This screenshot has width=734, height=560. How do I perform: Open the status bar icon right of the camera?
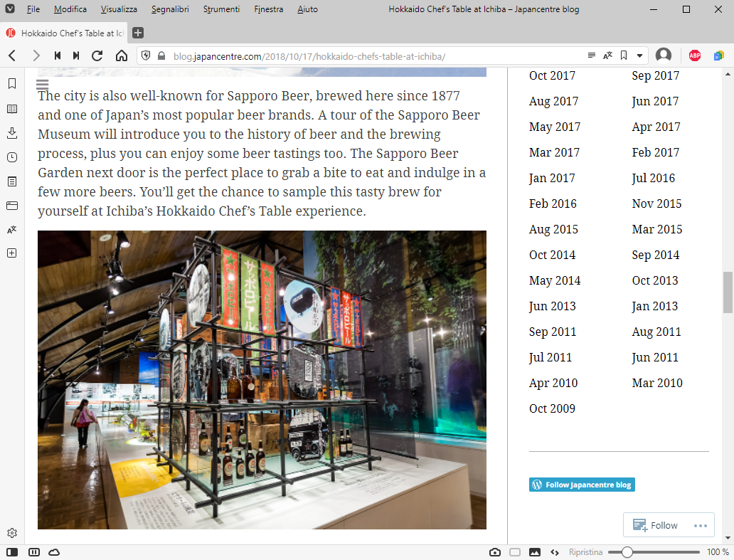pyautogui.click(x=515, y=552)
